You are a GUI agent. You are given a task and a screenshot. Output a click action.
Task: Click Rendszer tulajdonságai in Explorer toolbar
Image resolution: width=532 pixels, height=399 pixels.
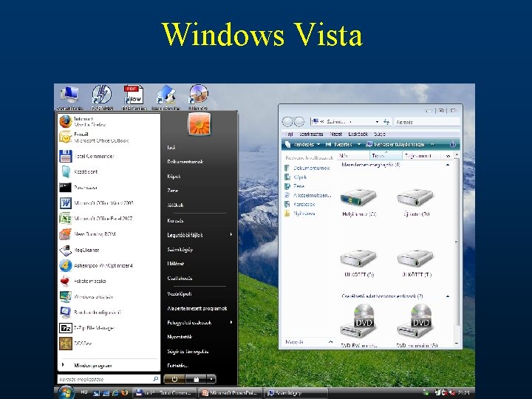[x=396, y=145]
